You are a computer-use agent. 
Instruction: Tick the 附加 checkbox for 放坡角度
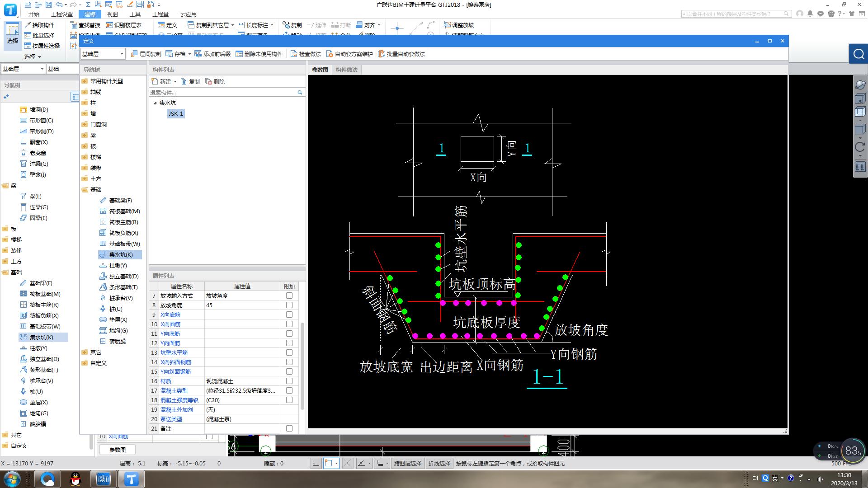coord(289,305)
